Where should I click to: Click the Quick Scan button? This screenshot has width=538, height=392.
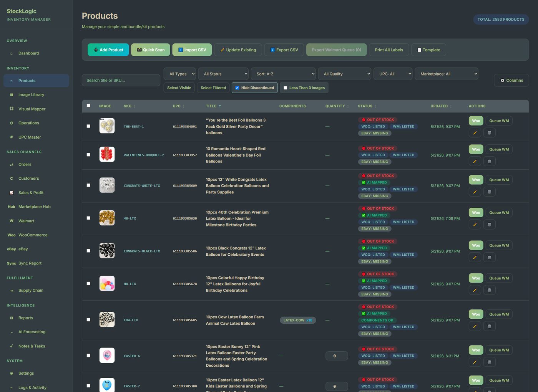(151, 50)
